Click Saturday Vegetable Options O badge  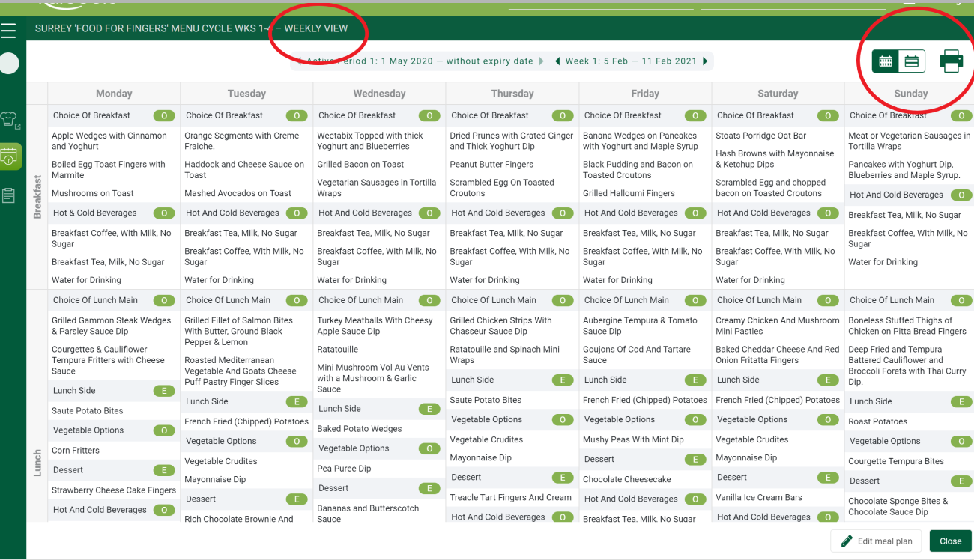(x=828, y=420)
